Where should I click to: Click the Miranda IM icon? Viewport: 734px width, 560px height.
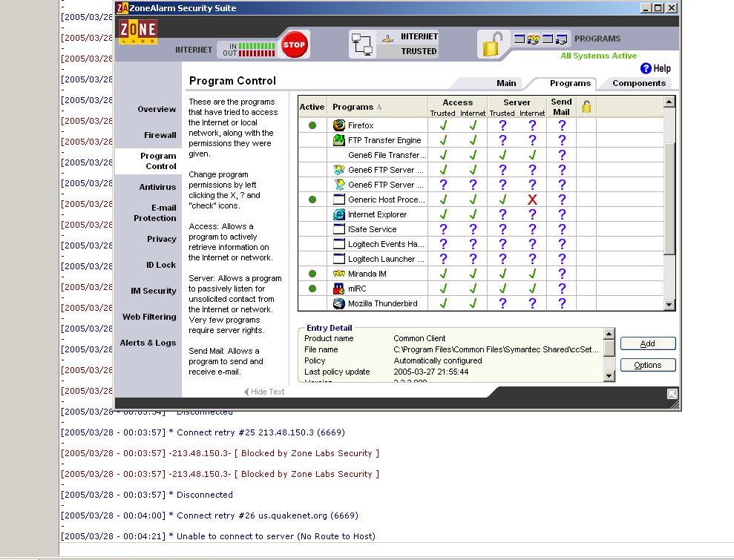pos(339,274)
